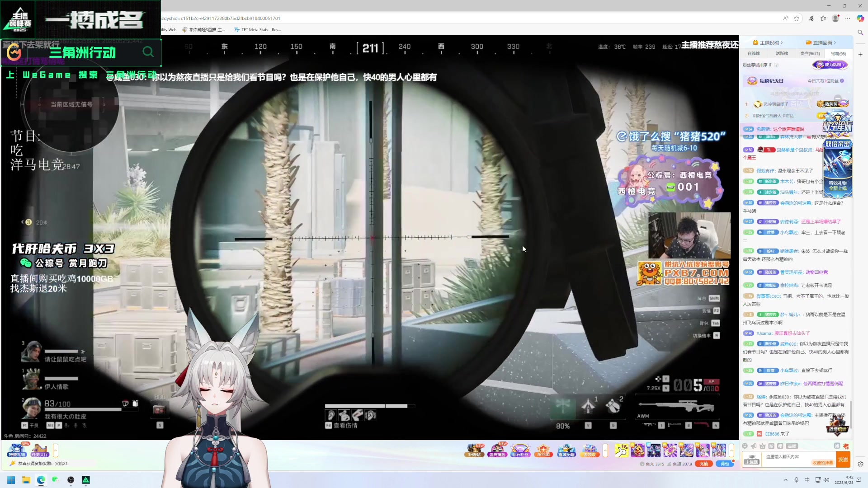This screenshot has height=488, width=868.
Task: Click the 充值 recharge button
Action: click(704, 464)
